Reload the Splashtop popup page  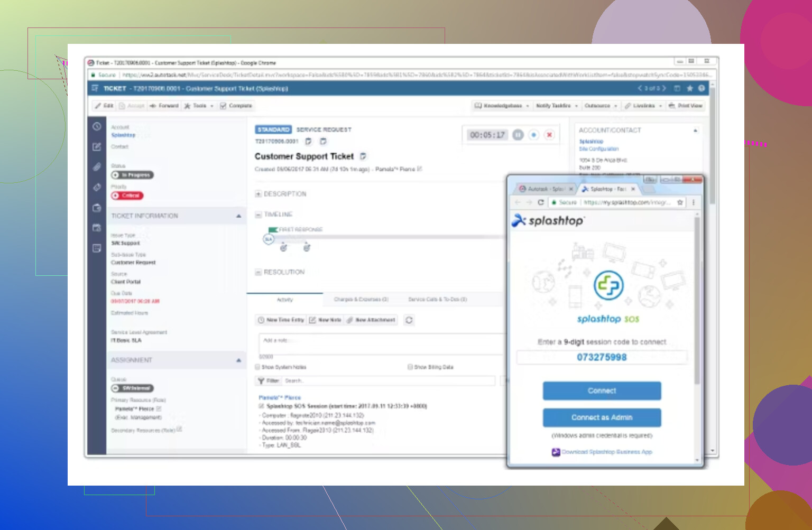pos(541,202)
